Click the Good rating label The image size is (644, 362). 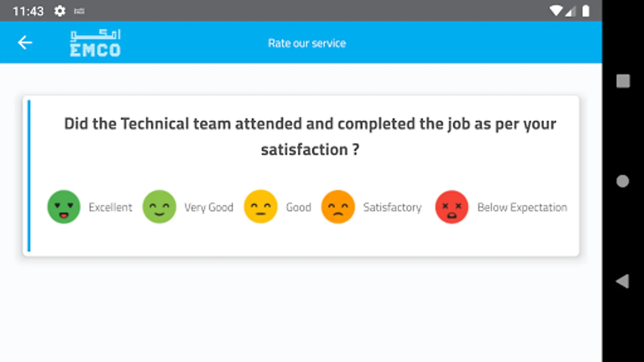pyautogui.click(x=299, y=208)
